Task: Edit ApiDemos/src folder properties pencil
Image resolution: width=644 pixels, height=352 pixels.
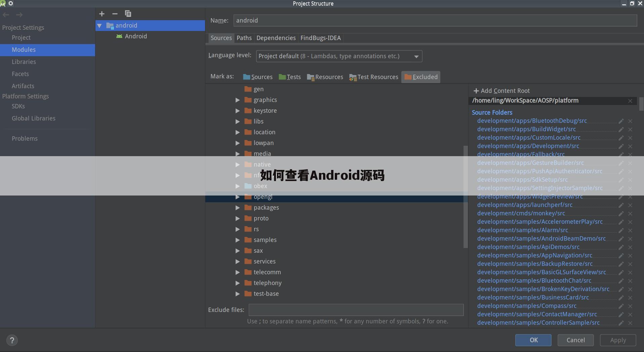Action: click(x=621, y=247)
